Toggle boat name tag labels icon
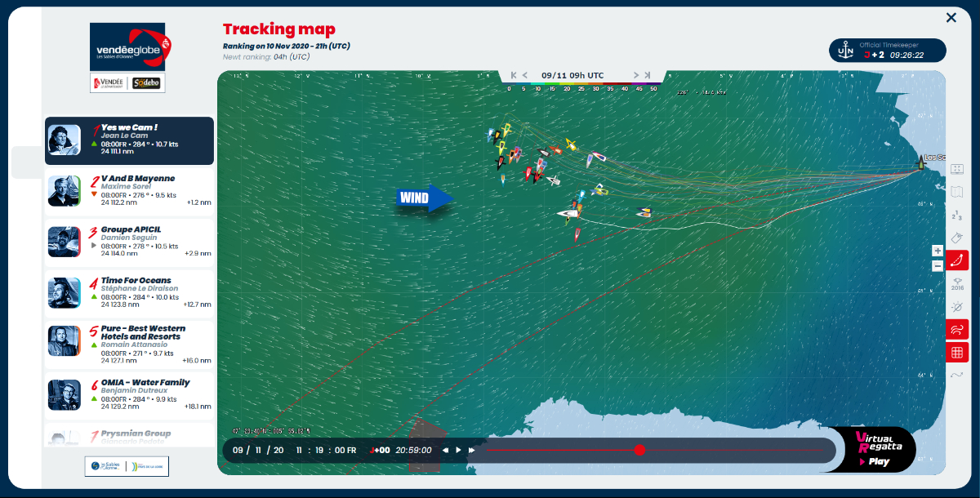This screenshot has height=498, width=980. [957, 238]
